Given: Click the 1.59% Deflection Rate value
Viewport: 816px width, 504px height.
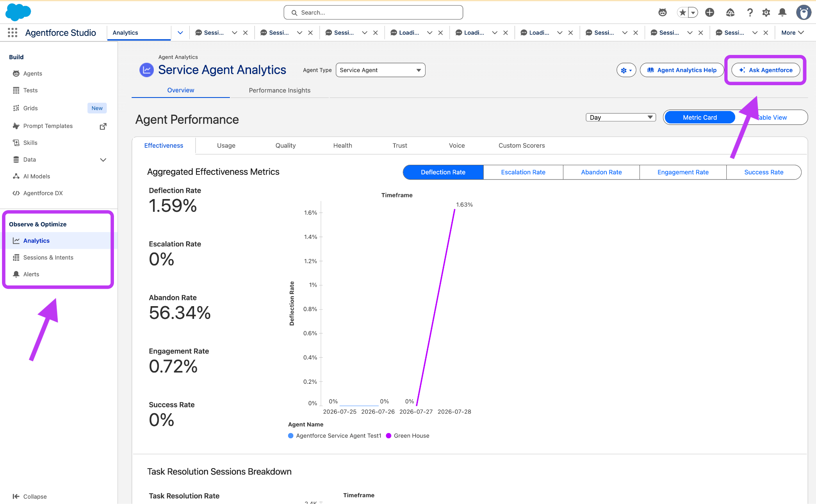Looking at the screenshot, I should 173,206.
